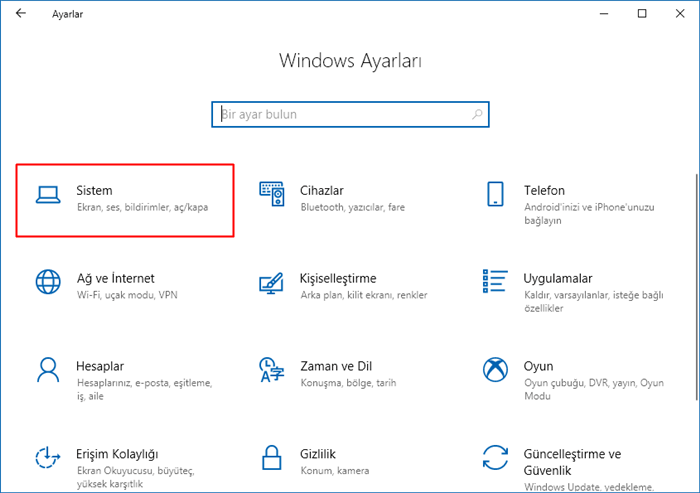Open the Sistem category title
700x493 pixels.
point(94,191)
